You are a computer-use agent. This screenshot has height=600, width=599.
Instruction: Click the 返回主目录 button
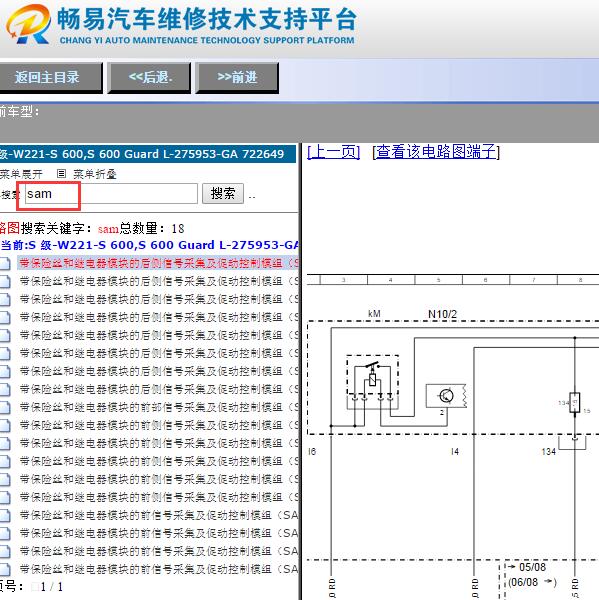(49, 78)
